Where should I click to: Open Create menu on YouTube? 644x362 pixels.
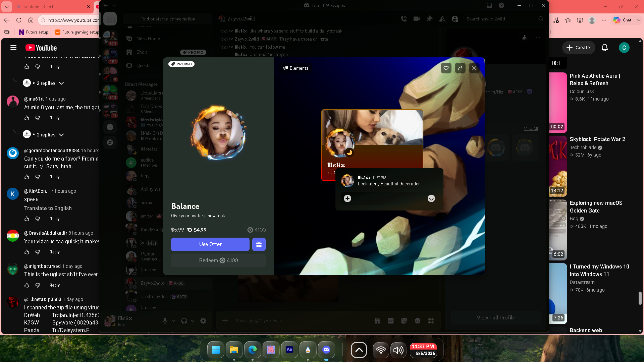tap(579, 48)
